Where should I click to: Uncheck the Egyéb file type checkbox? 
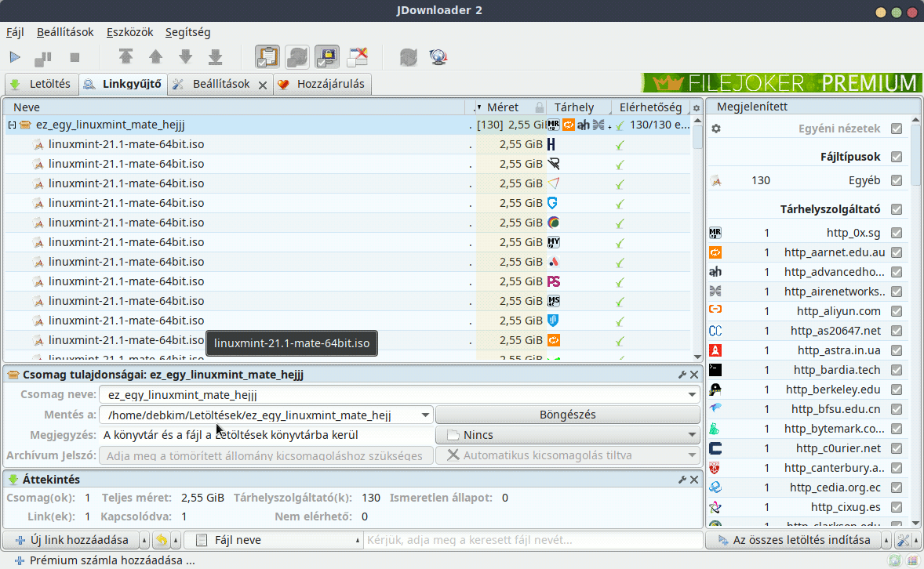(x=897, y=180)
